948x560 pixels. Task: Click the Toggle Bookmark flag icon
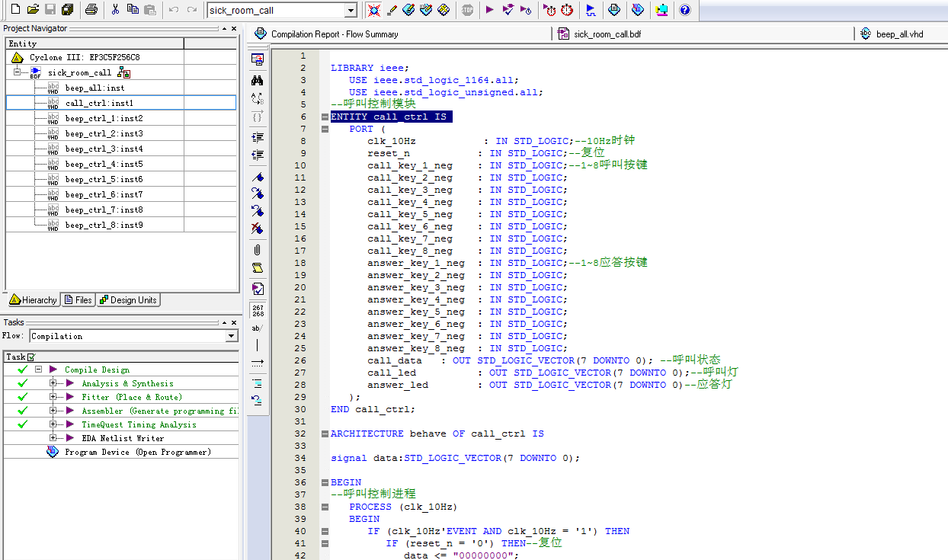tap(258, 177)
